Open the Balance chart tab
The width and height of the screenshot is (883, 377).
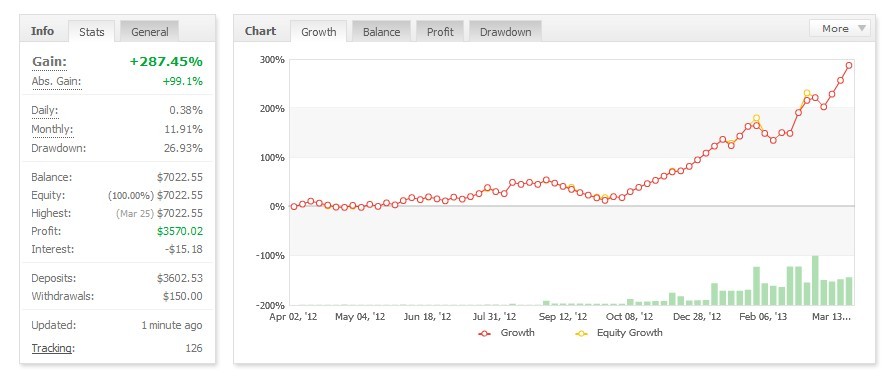[381, 32]
